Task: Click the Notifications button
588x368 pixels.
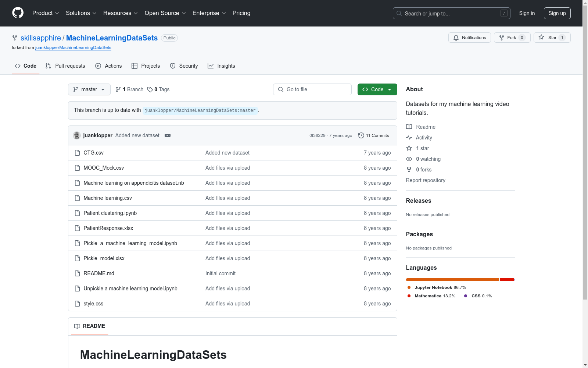Action: point(470,38)
